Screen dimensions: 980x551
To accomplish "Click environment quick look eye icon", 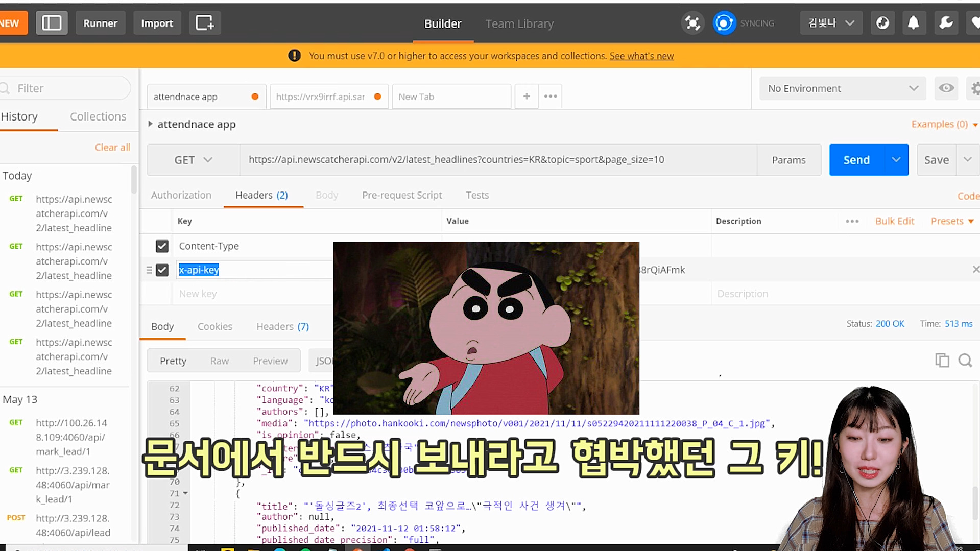I will (x=946, y=88).
